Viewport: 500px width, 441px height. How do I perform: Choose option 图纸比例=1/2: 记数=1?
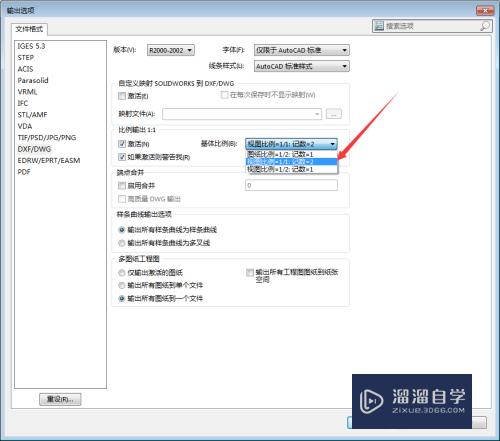(x=292, y=154)
